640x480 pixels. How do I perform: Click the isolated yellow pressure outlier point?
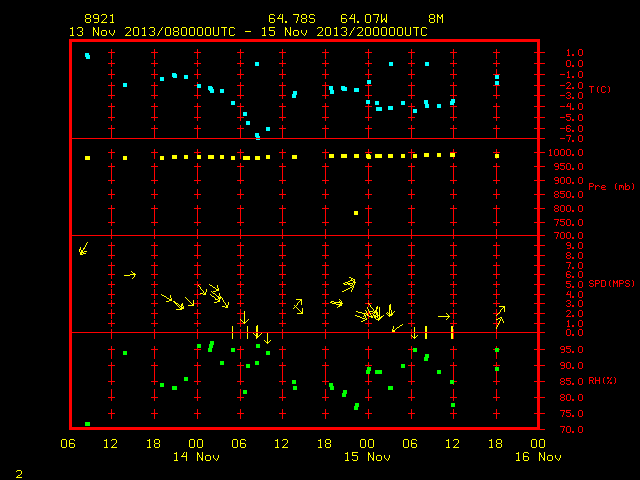pyautogui.click(x=356, y=213)
